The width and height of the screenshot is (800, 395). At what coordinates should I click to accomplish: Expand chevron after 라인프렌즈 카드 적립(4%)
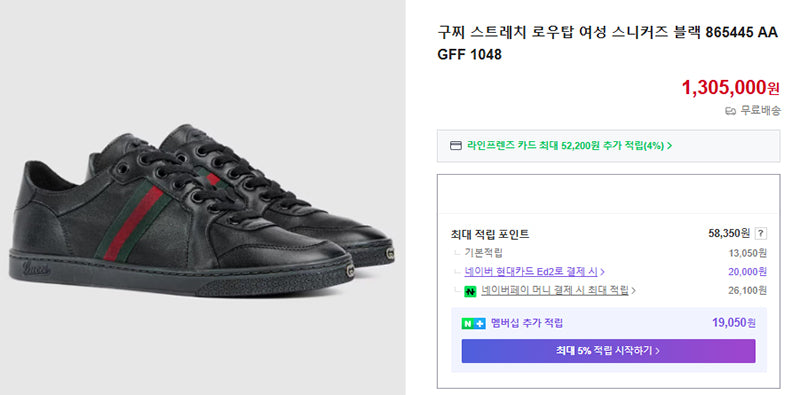point(669,146)
